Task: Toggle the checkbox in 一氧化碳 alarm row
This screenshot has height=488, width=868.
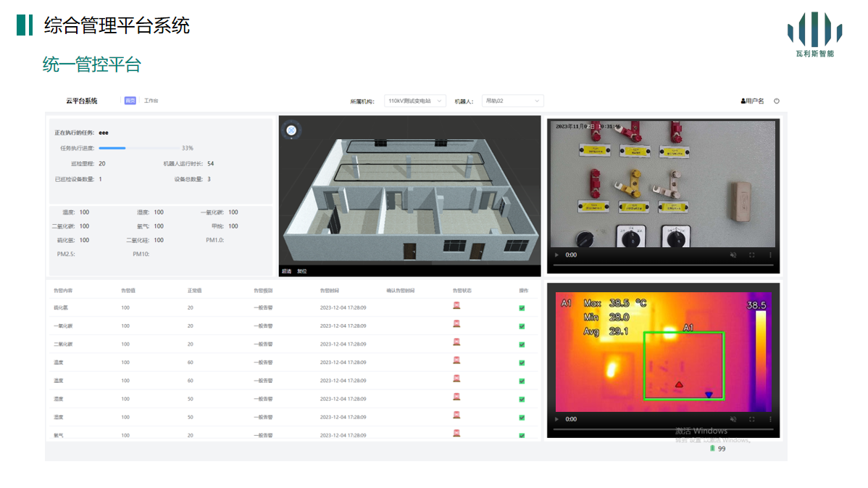Action: coord(522,326)
